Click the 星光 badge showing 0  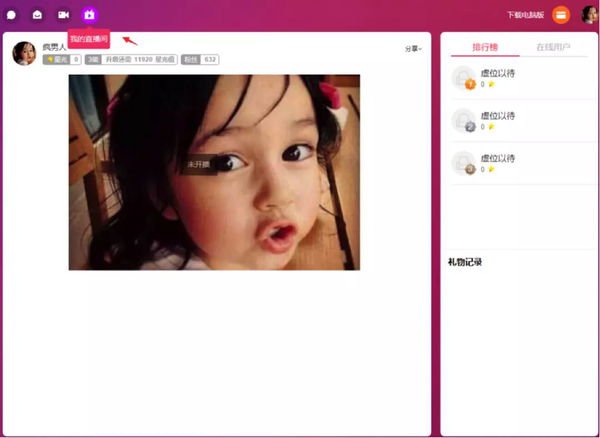(62, 59)
